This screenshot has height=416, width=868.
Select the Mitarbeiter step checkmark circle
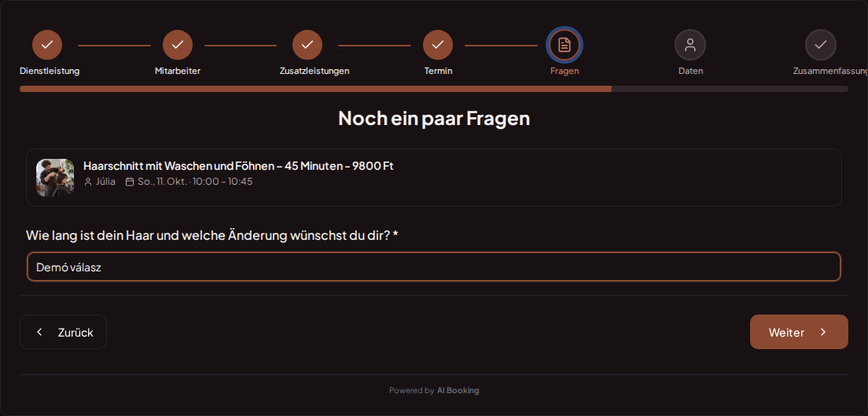[178, 45]
